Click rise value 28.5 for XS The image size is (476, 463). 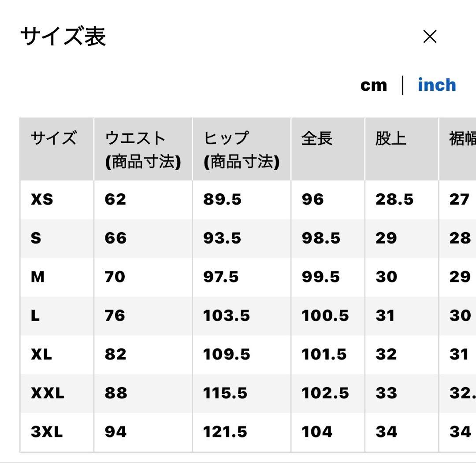pyautogui.click(x=394, y=199)
